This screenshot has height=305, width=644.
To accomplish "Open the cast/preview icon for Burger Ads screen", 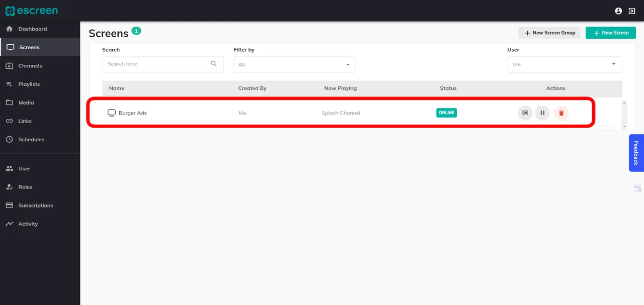I will (525, 113).
